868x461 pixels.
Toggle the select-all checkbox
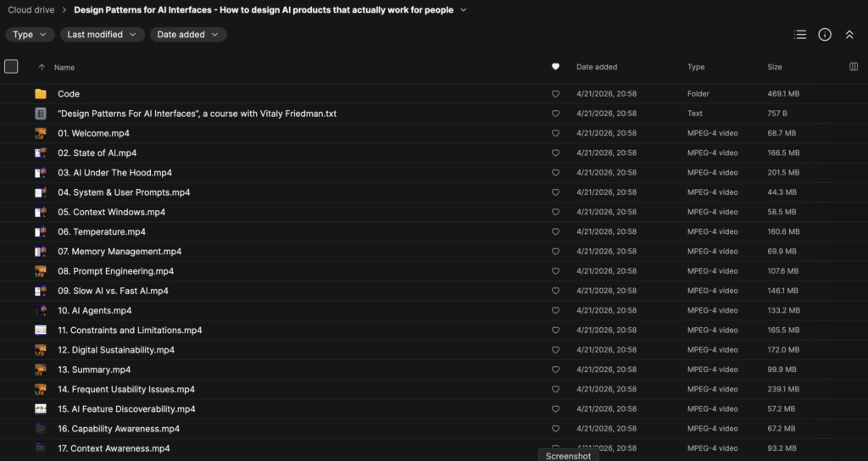(11, 67)
